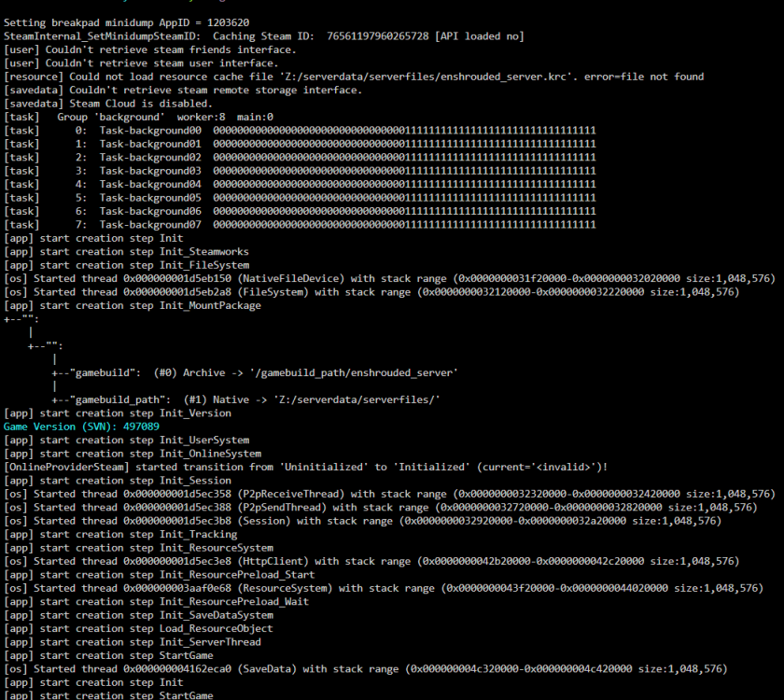Select the SaveData thread started line
The image size is (784, 700).
(x=366, y=669)
